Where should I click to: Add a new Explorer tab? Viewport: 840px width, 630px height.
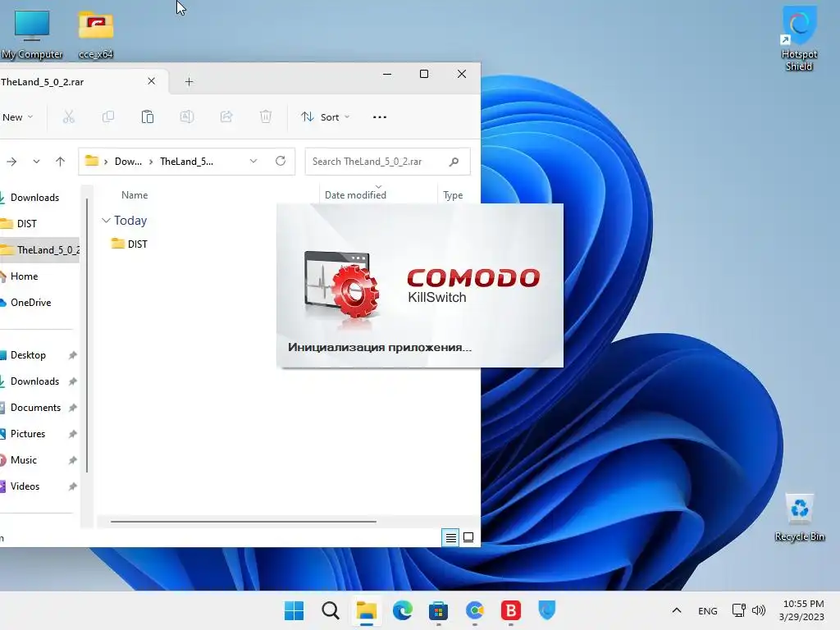189,82
